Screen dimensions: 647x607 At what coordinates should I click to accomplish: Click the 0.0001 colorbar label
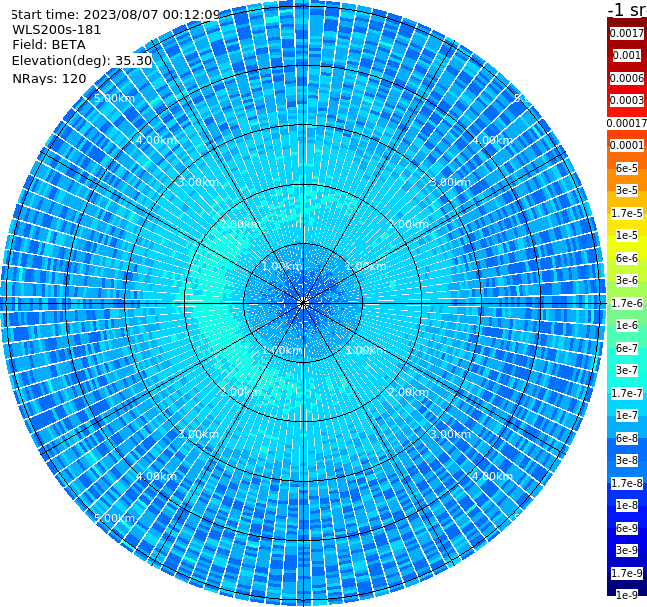coord(627,145)
